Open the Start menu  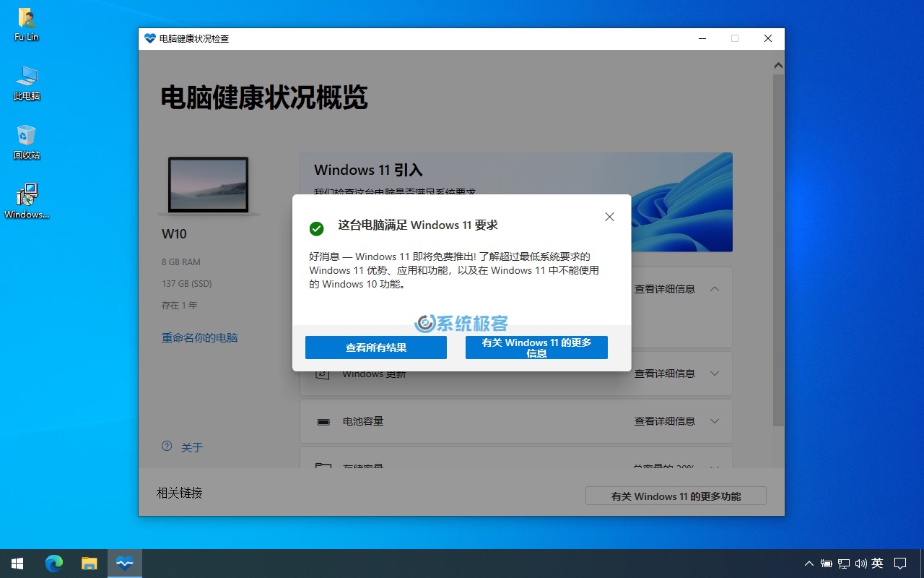click(x=16, y=563)
